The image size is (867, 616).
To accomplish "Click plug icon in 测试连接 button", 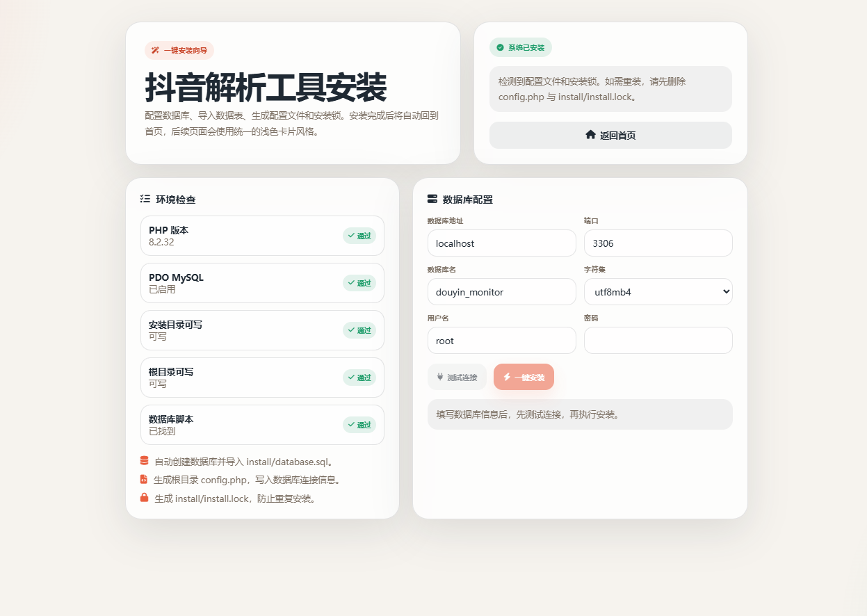I will [x=440, y=377].
